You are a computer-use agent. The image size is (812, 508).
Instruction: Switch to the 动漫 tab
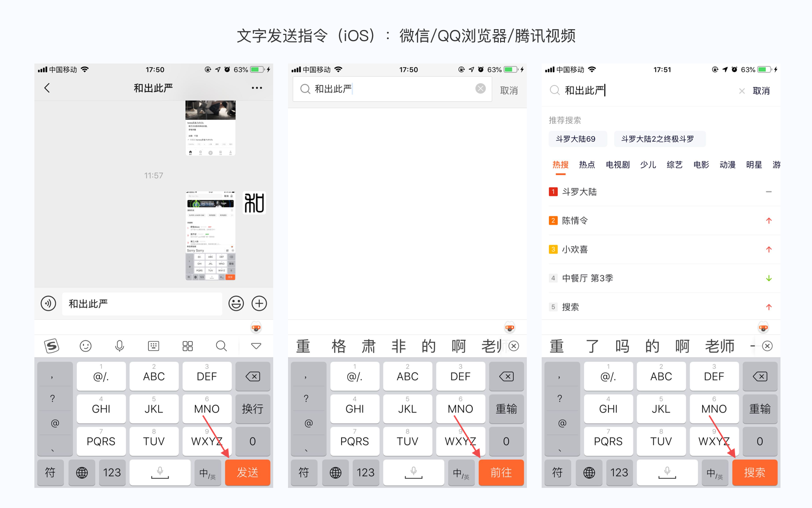[x=727, y=165]
